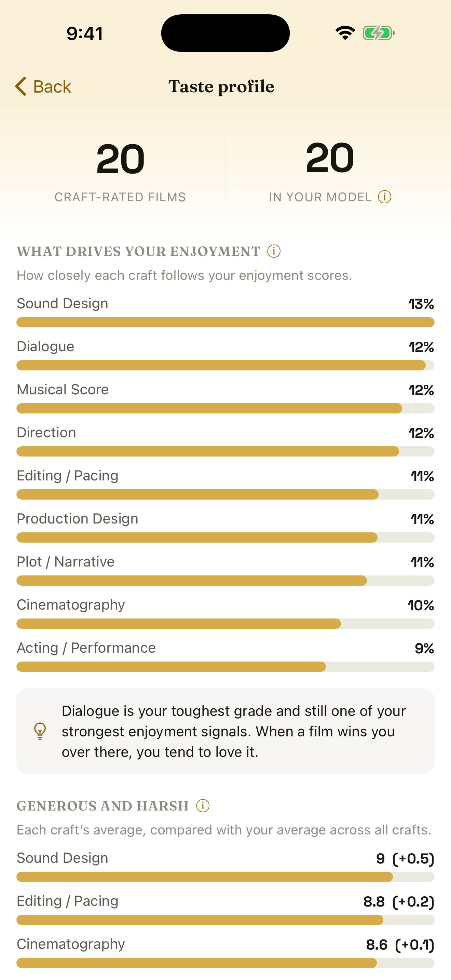
Task: Tap the Back chevron icon
Action: click(20, 86)
